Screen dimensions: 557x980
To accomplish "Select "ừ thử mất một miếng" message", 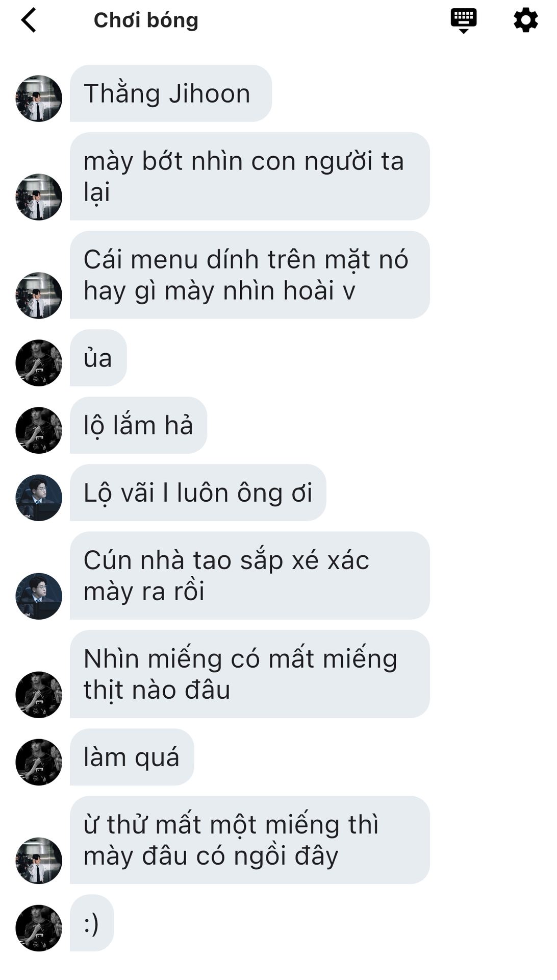I will (250, 840).
